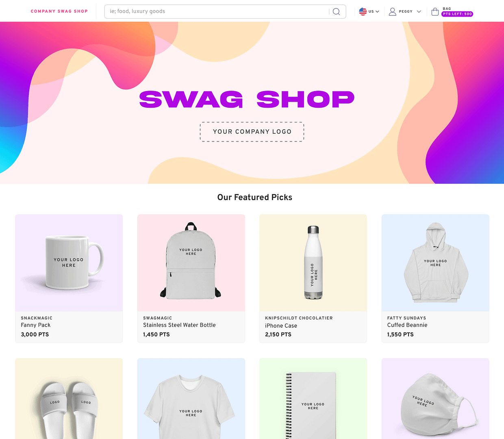Click the user profile icon
The width and height of the screenshot is (504, 439).
pyautogui.click(x=392, y=11)
